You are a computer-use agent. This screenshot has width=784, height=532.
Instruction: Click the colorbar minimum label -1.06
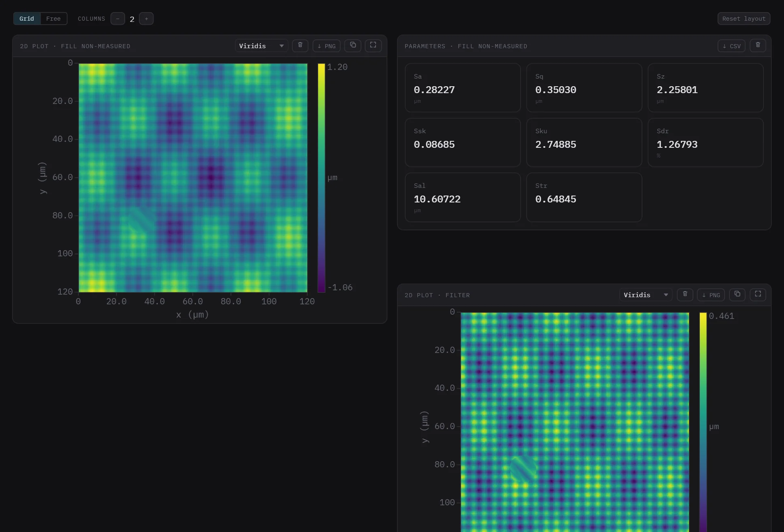click(x=340, y=287)
